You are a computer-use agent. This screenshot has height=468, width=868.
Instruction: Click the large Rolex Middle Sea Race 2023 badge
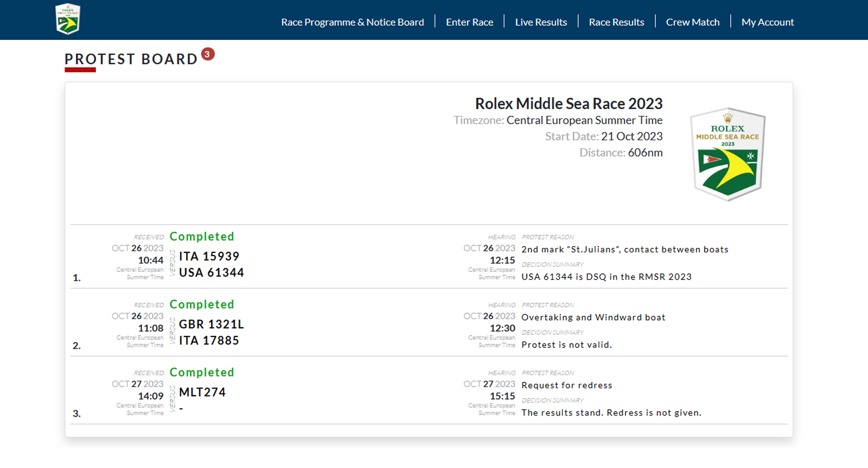coord(728,155)
